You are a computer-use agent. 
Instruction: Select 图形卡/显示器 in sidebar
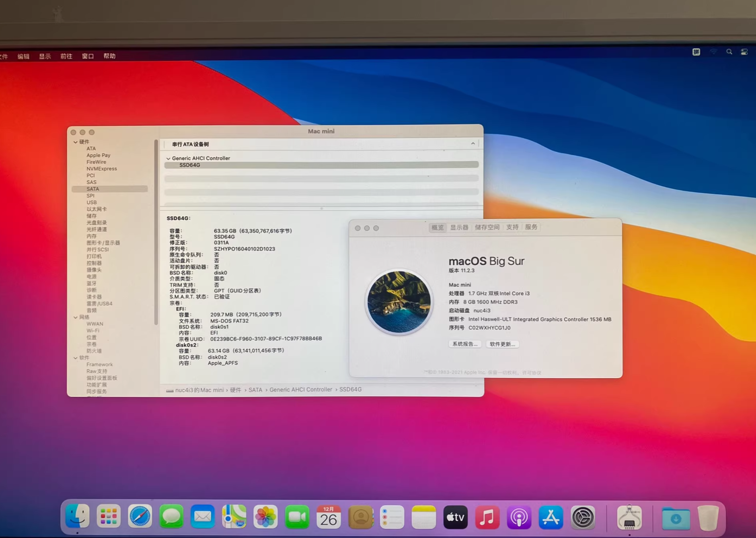(x=103, y=243)
